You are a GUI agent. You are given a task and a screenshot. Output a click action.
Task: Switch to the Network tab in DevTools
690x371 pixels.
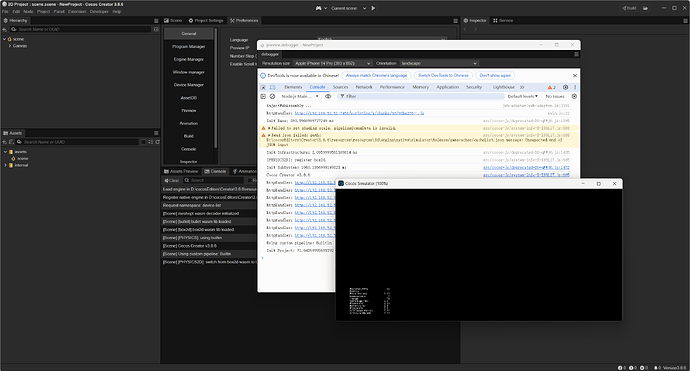click(x=364, y=87)
